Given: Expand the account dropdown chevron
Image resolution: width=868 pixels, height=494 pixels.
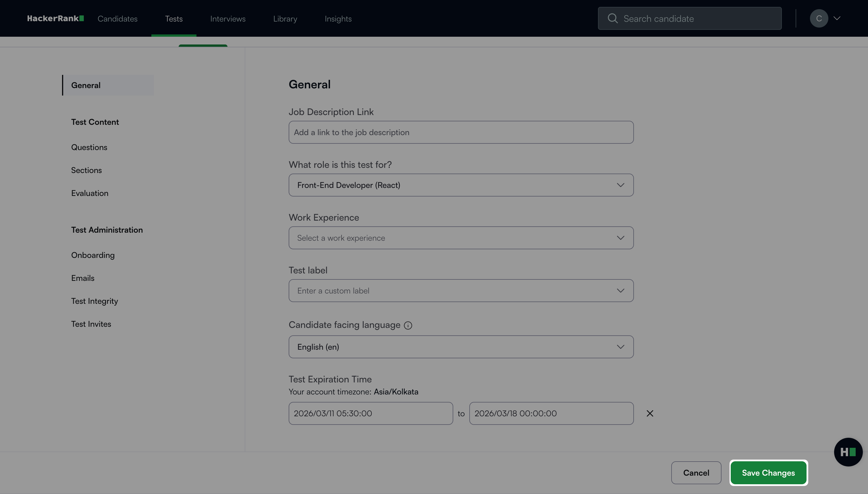Looking at the screenshot, I should click(837, 18).
